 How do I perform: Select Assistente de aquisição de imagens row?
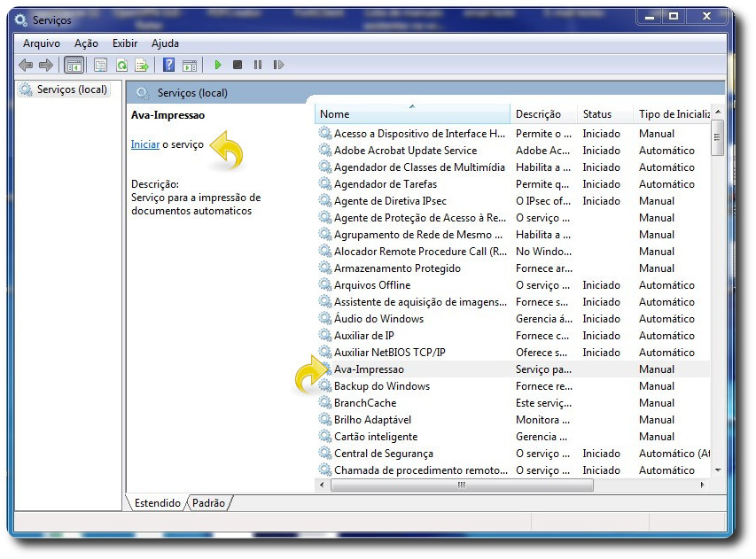point(513,302)
